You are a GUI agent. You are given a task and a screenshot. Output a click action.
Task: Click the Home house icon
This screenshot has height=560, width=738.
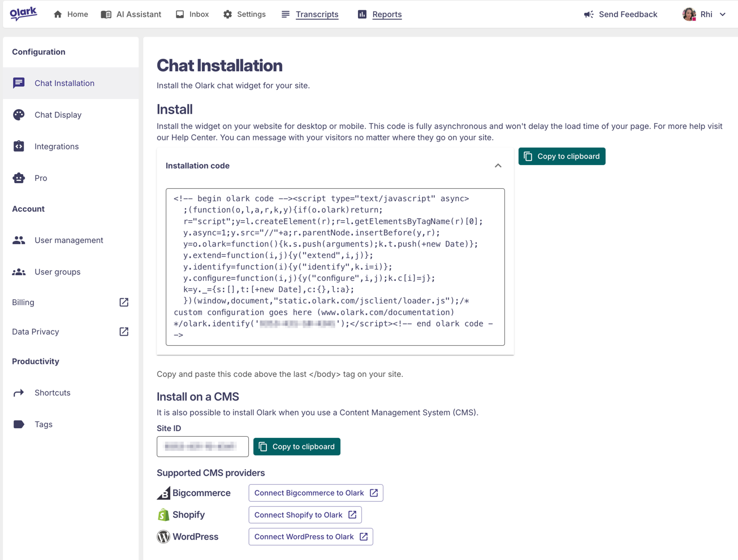click(58, 14)
